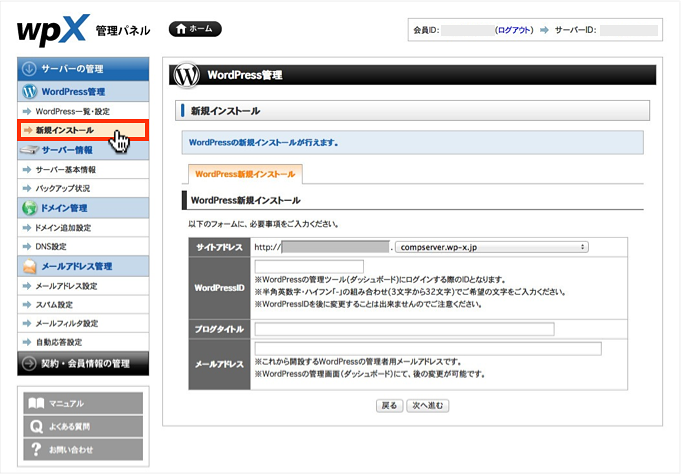681x474 pixels.
Task: Click arrow icon next to DNS設定
Action: coord(27,246)
